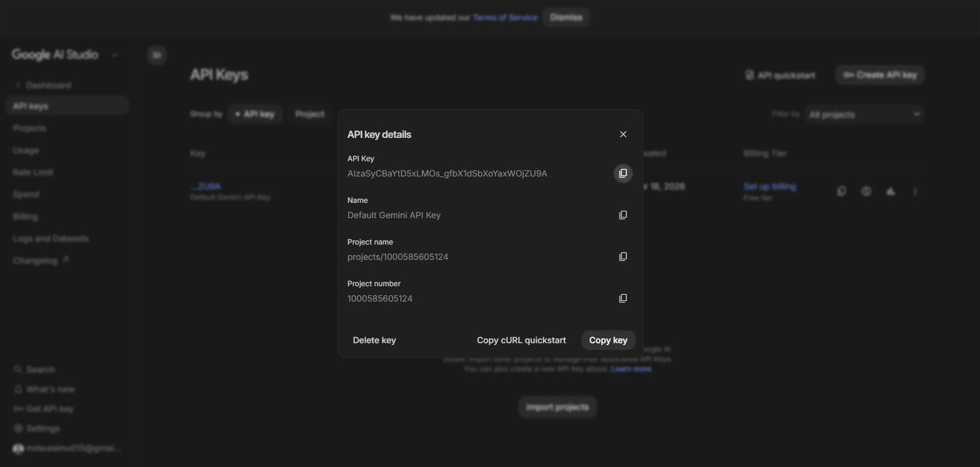Click Delete key button

click(374, 340)
